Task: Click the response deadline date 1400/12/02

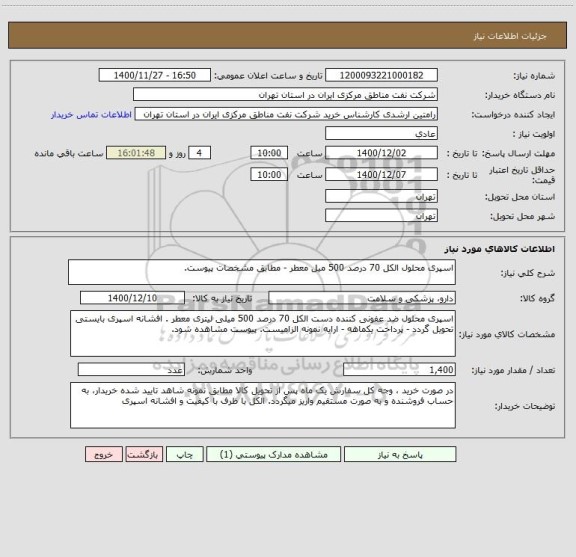Action: point(381,153)
